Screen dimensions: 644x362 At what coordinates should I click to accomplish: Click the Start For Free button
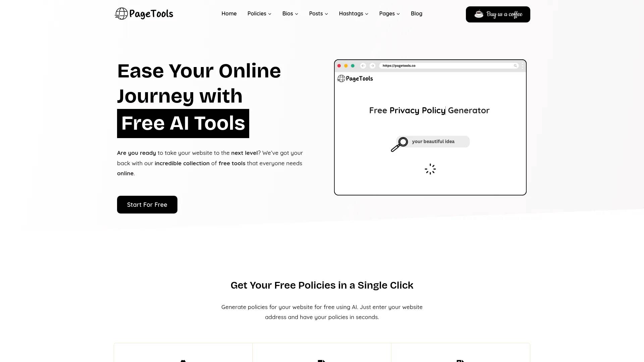click(x=147, y=204)
